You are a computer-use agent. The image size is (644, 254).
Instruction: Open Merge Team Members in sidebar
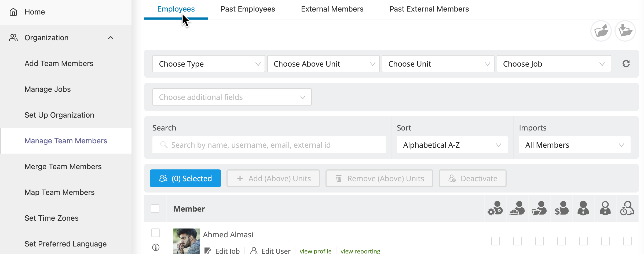pyautogui.click(x=63, y=166)
